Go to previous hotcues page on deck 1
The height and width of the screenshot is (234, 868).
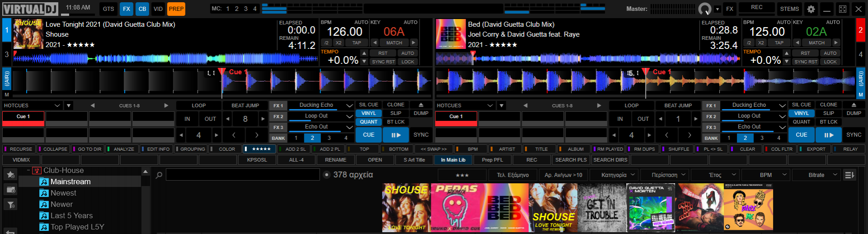coord(93,105)
